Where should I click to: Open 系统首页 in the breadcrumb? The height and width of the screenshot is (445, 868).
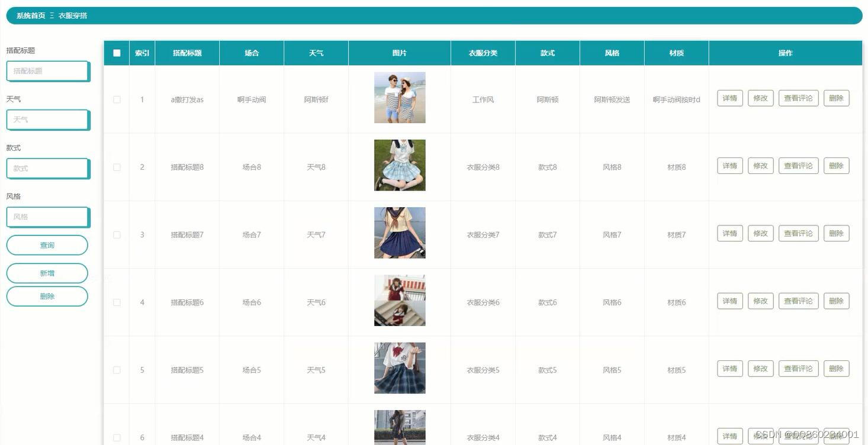pyautogui.click(x=31, y=15)
